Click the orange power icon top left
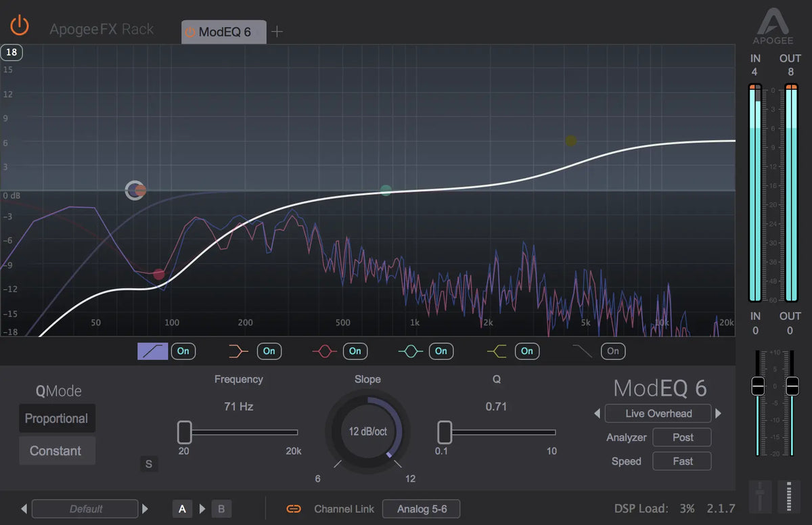The height and width of the screenshot is (525, 812). [x=20, y=25]
